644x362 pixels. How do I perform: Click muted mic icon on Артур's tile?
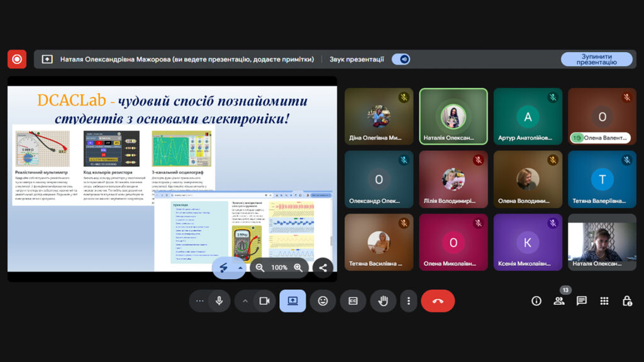coord(553,97)
